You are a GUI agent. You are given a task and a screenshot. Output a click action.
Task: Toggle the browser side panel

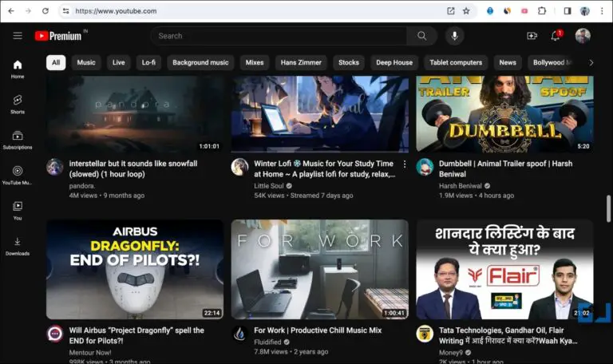[568, 11]
